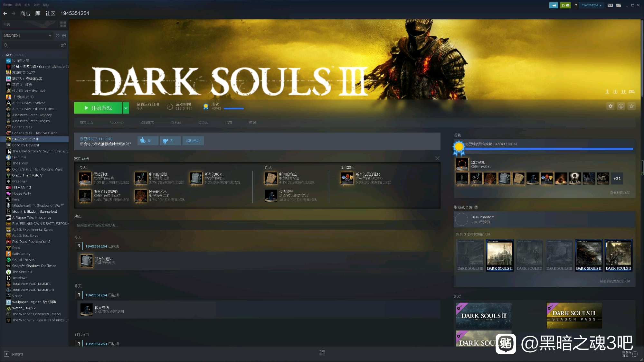
Task: Open the 查看 view menu
Action: tap(18, 5)
